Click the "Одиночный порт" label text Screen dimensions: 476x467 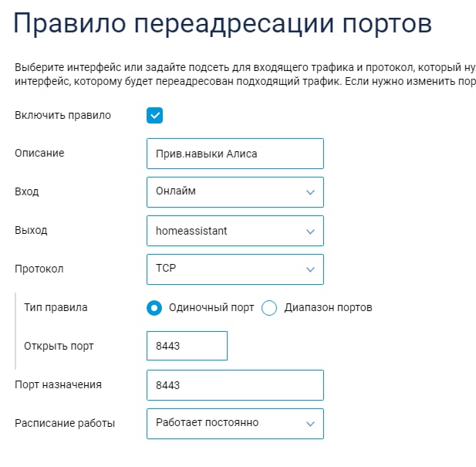tap(210, 307)
